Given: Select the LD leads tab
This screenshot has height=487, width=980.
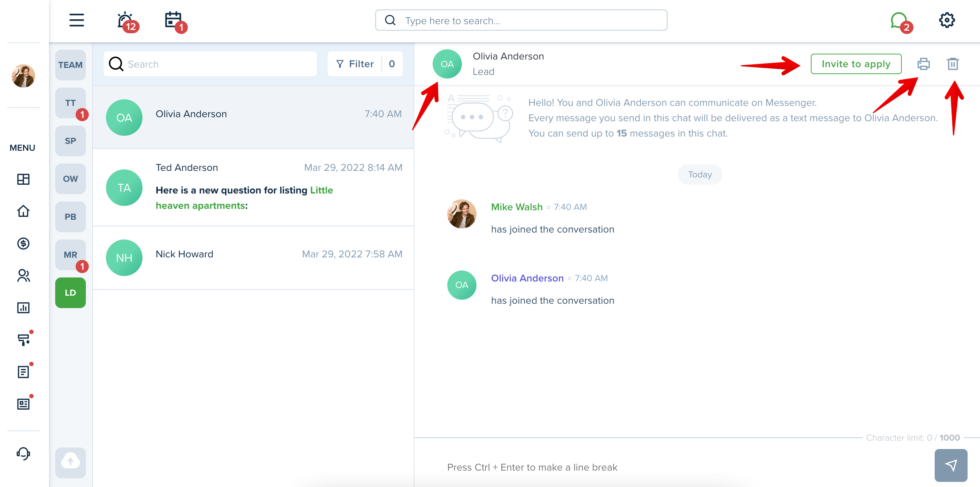Looking at the screenshot, I should (71, 293).
